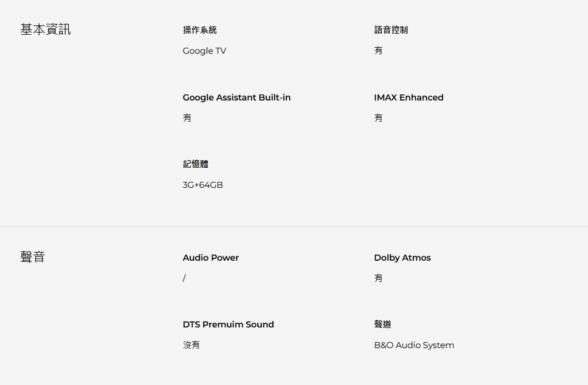This screenshot has height=385, width=588.
Task: Click the Google TV value text
Action: point(204,51)
